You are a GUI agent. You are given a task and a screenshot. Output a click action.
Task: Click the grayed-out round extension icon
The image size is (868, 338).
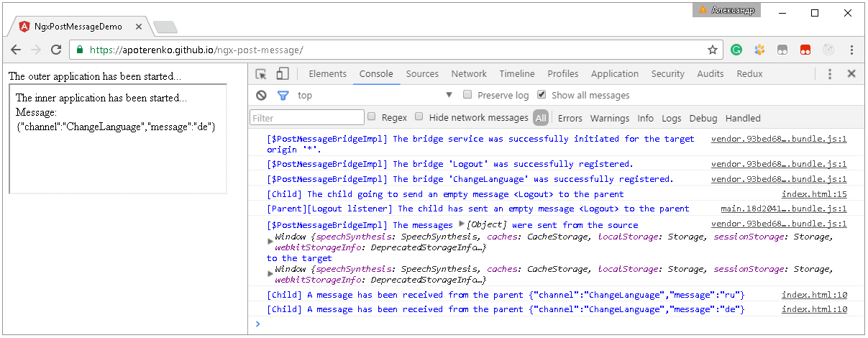(828, 50)
